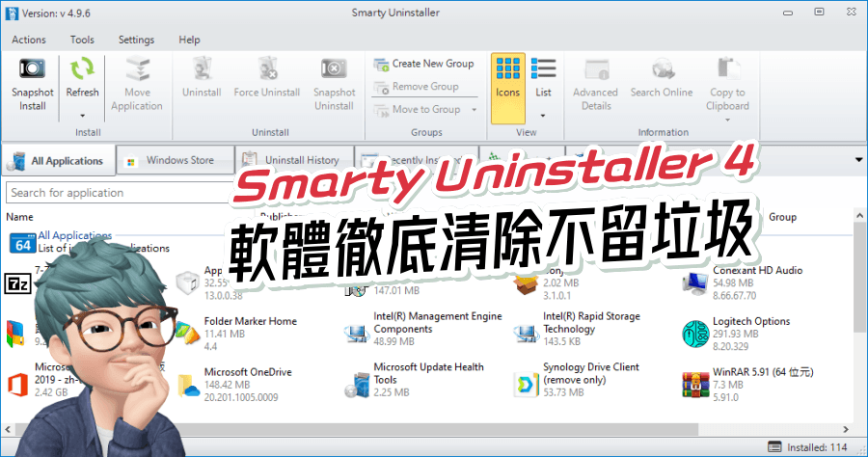Open the Help menu

[x=189, y=40]
